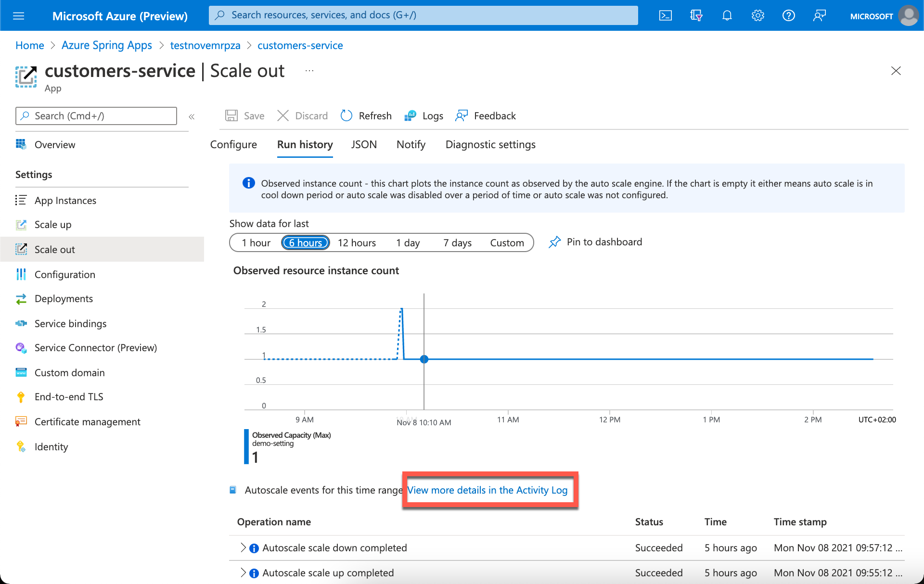Click the Microsoft Azure (Preview) title
924x584 pixels.
tap(120, 16)
